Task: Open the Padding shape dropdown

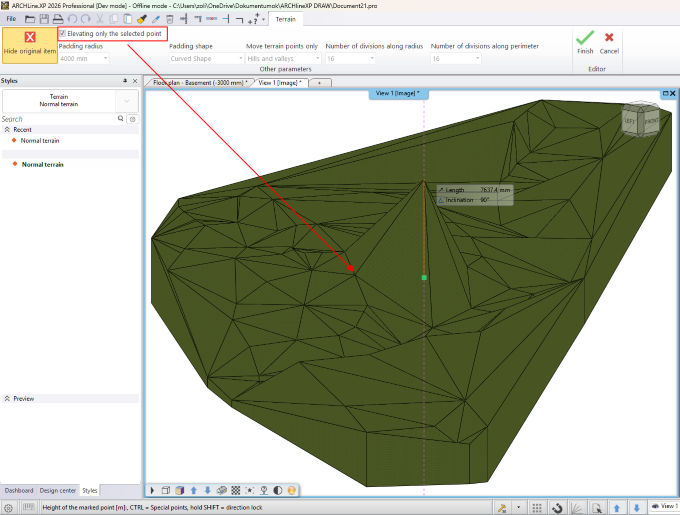Action: point(241,59)
